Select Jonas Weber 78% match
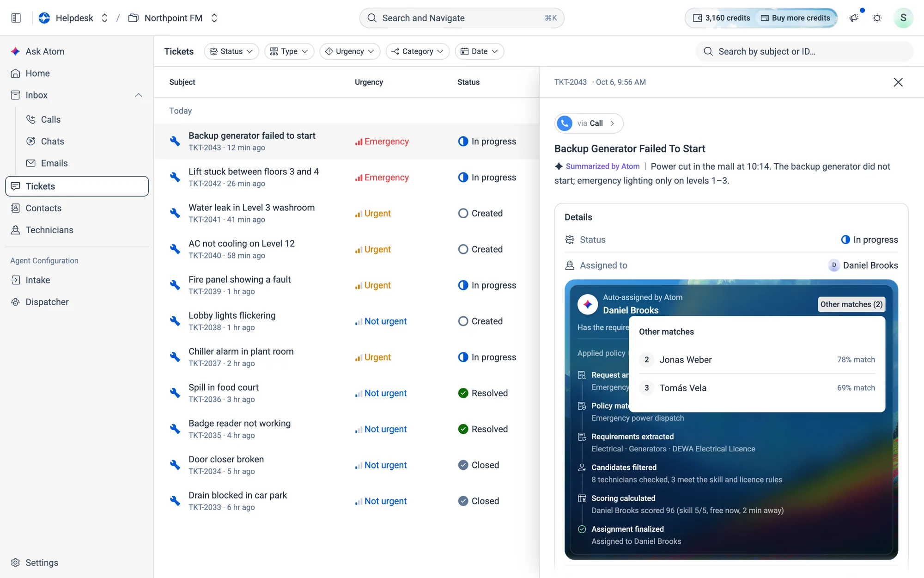924x578 pixels. pos(757,359)
